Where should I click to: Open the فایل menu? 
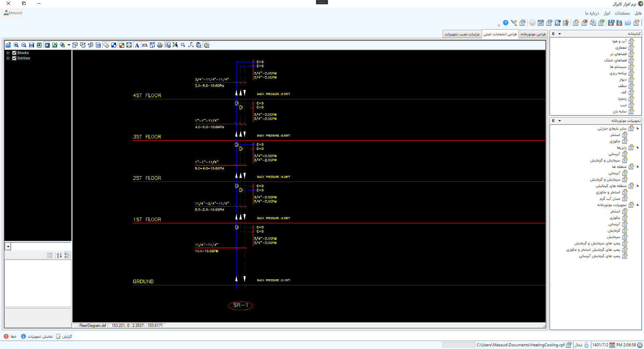click(x=638, y=13)
